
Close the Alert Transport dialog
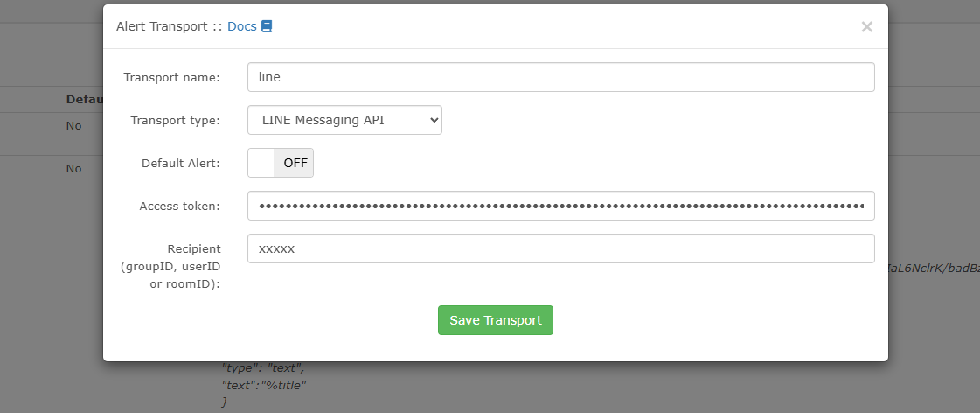coord(866,27)
